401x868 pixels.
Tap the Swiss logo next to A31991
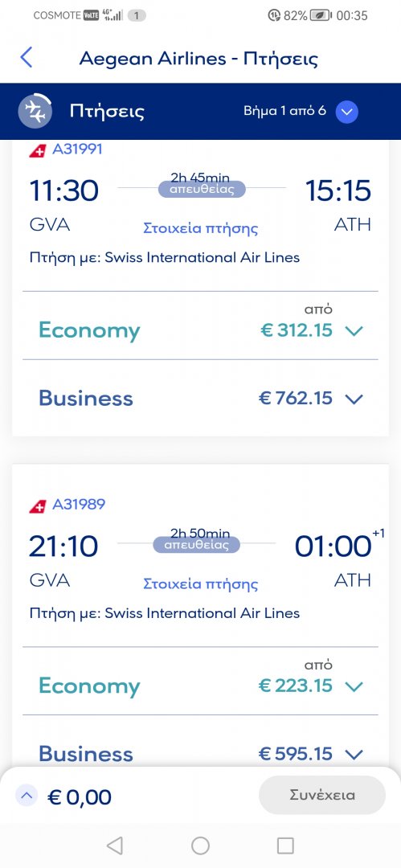click(38, 150)
